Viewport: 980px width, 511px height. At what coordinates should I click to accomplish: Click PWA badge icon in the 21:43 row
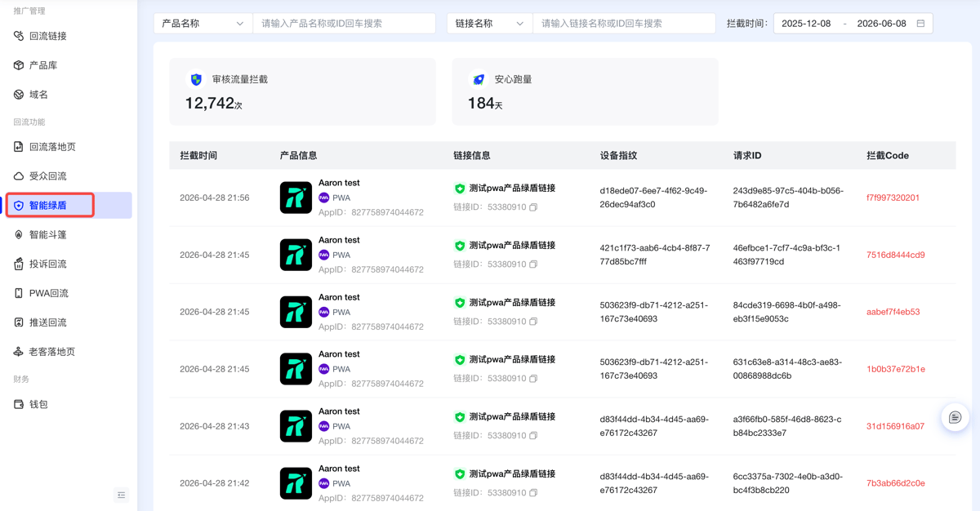pos(324,427)
